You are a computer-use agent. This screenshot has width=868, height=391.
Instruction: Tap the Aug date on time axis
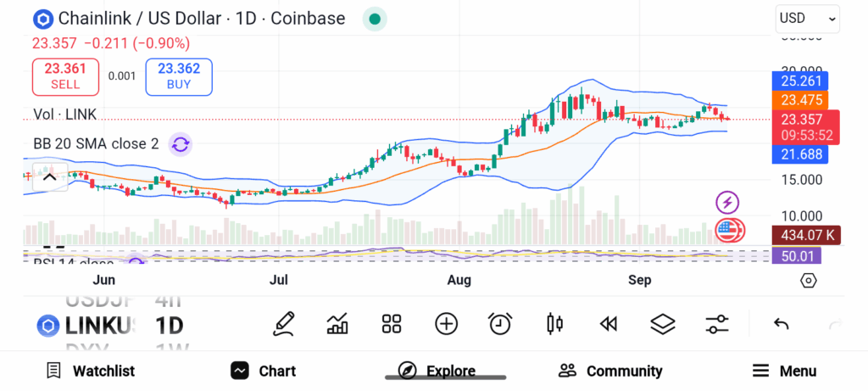[459, 280]
